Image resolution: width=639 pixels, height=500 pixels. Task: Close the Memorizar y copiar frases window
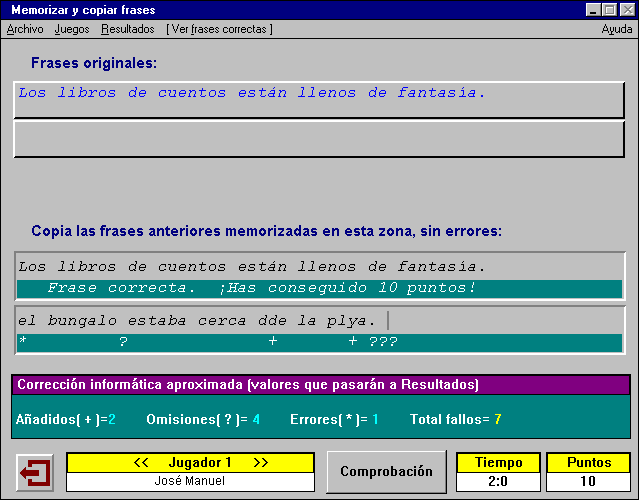(627, 9)
